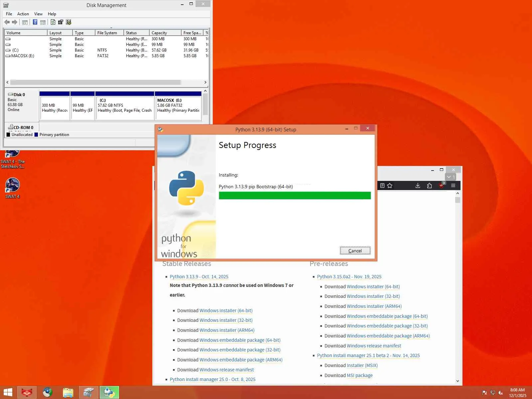
Task: Open the Python 3.13.9 - Oct. 14, 2025 link
Action: 199,277
